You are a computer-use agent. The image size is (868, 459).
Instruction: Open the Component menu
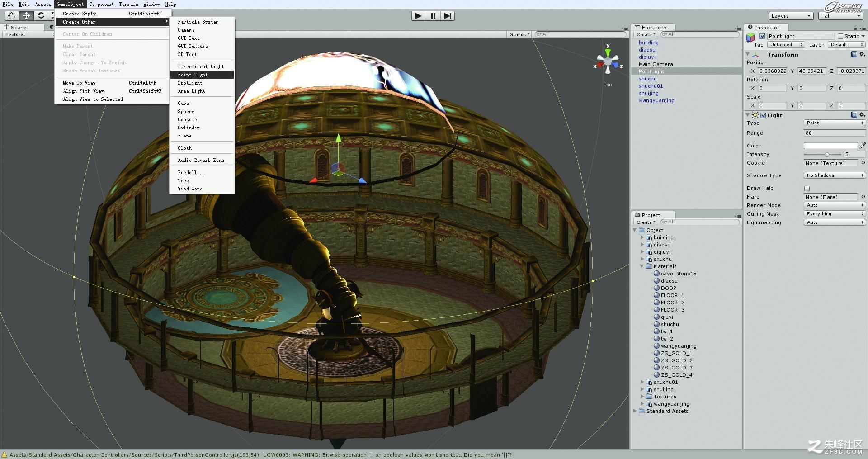click(x=101, y=4)
